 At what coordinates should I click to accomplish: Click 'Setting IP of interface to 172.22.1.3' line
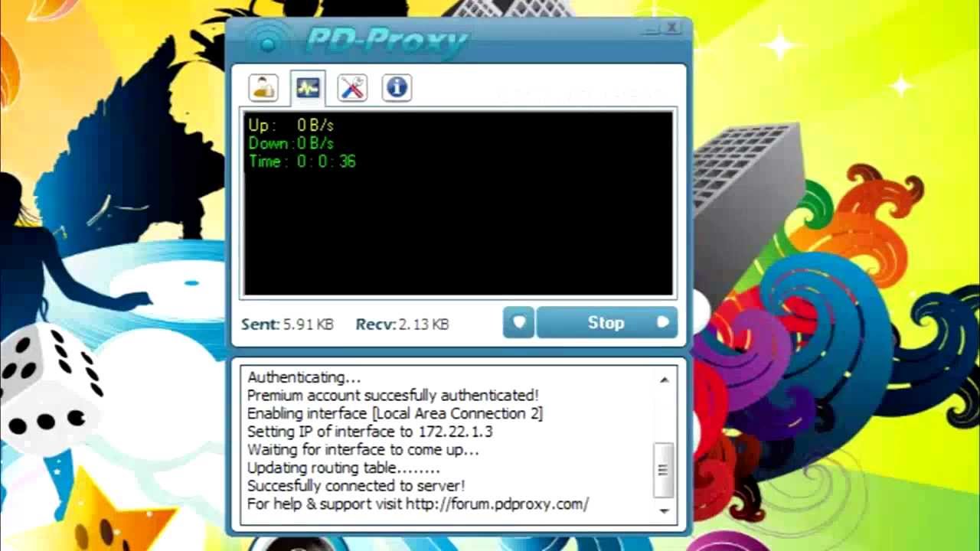pos(370,432)
